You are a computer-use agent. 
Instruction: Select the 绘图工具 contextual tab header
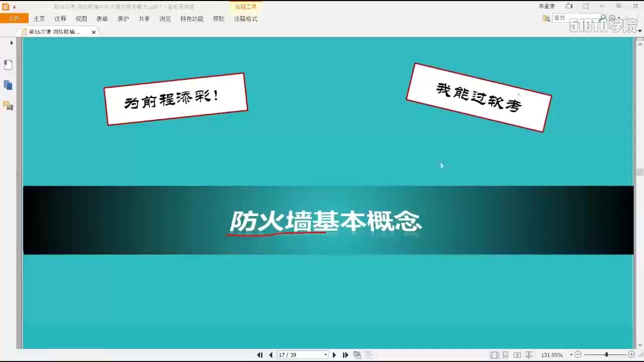246,7
